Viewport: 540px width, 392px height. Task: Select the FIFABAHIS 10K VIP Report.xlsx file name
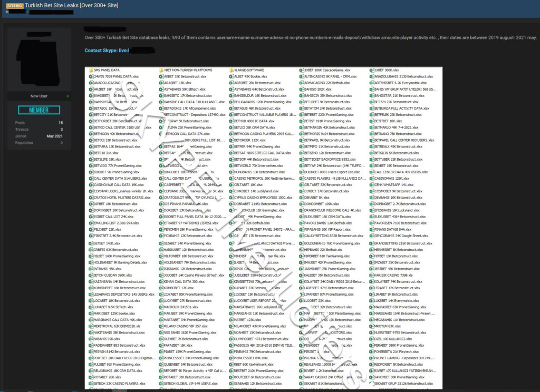pyautogui.click(x=329, y=230)
